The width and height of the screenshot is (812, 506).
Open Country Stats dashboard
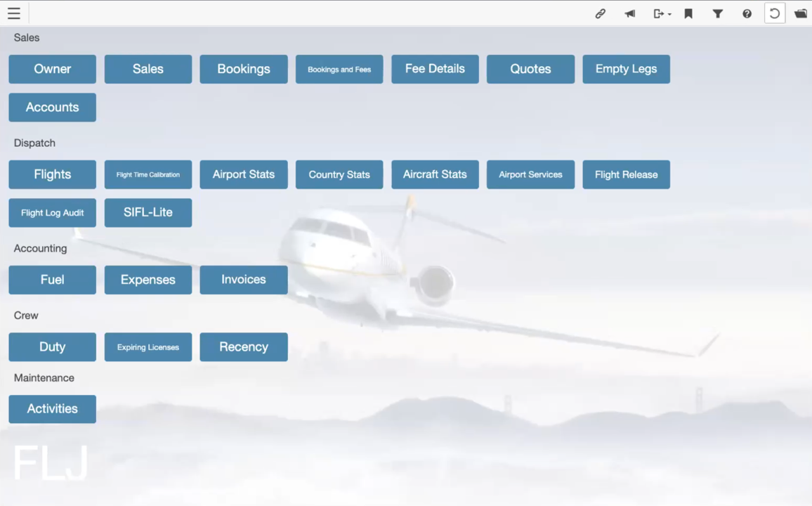(x=339, y=174)
